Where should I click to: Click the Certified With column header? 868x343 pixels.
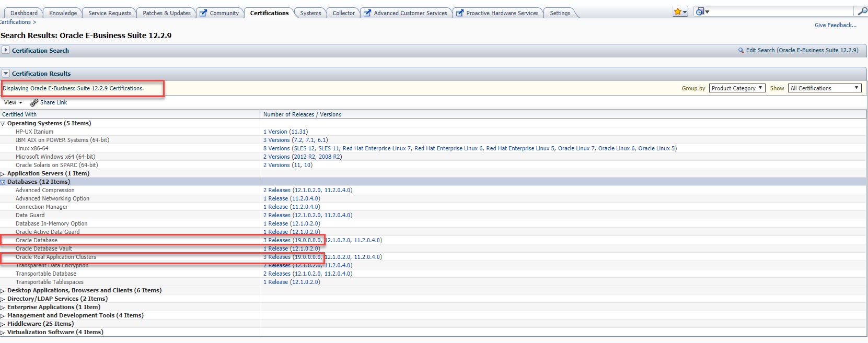coord(130,114)
